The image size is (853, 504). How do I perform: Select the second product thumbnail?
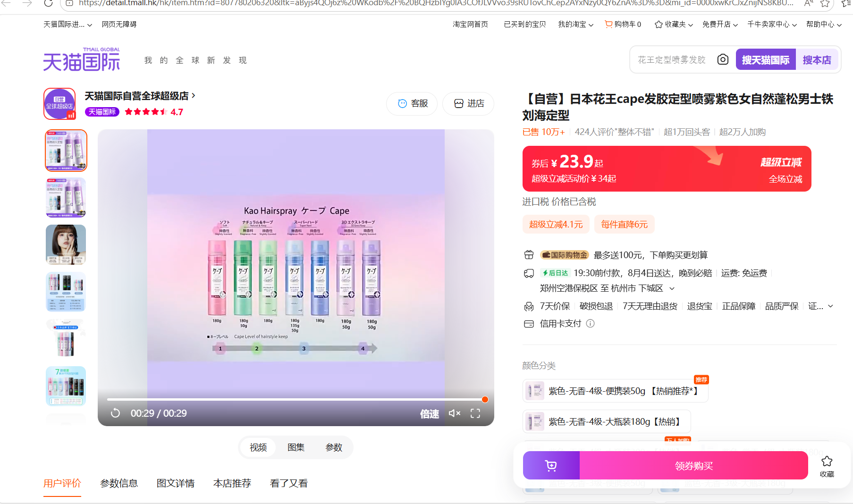66,197
